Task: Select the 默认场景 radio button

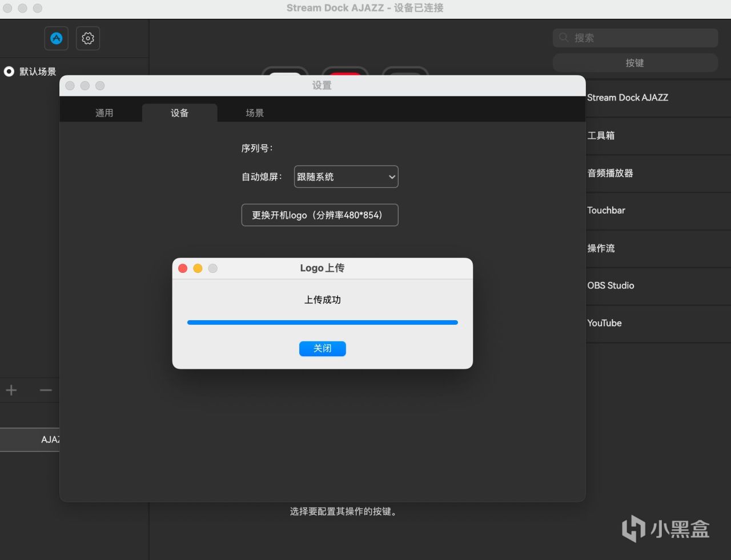Action: pos(9,71)
